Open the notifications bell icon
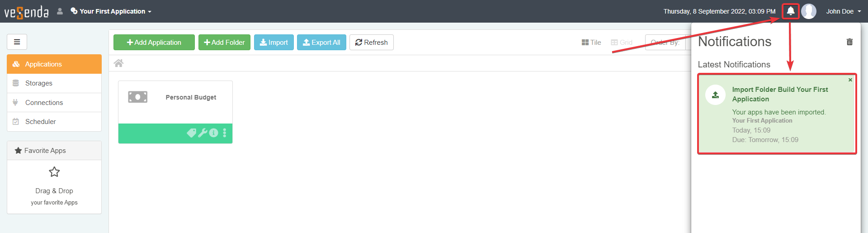 pos(790,11)
